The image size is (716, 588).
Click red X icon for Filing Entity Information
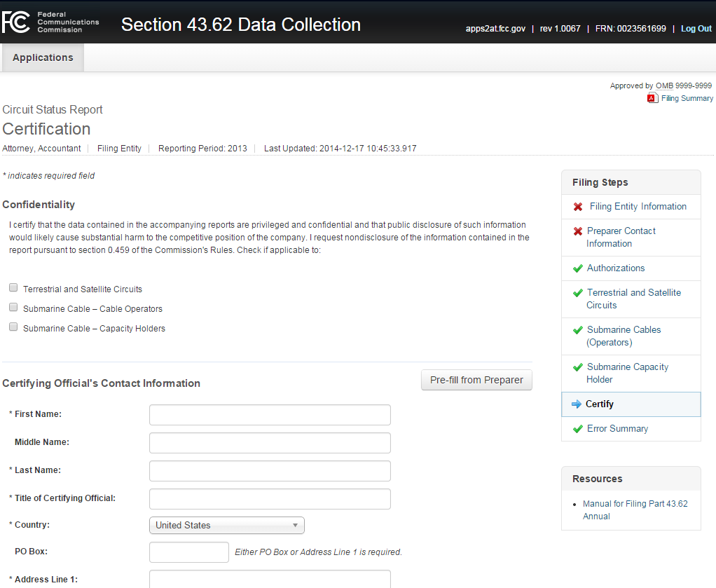pos(578,207)
